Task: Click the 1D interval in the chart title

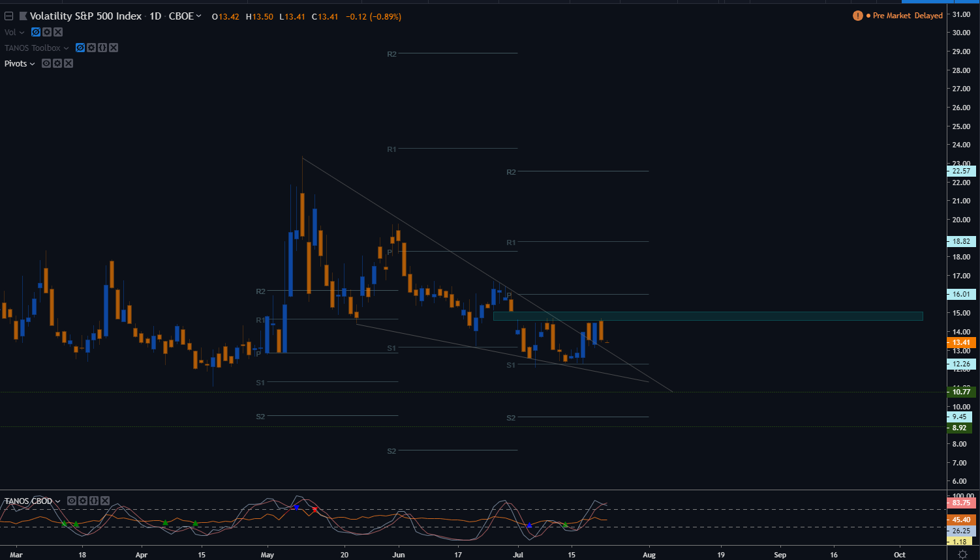Action: 155,16
